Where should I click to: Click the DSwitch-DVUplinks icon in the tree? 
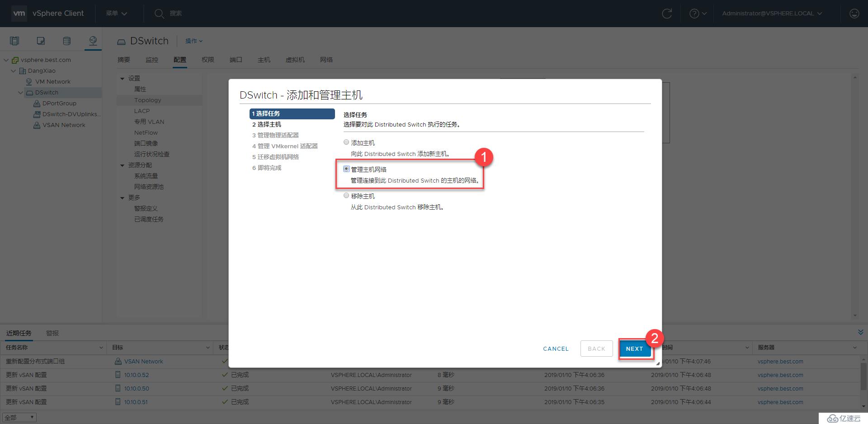tap(37, 114)
